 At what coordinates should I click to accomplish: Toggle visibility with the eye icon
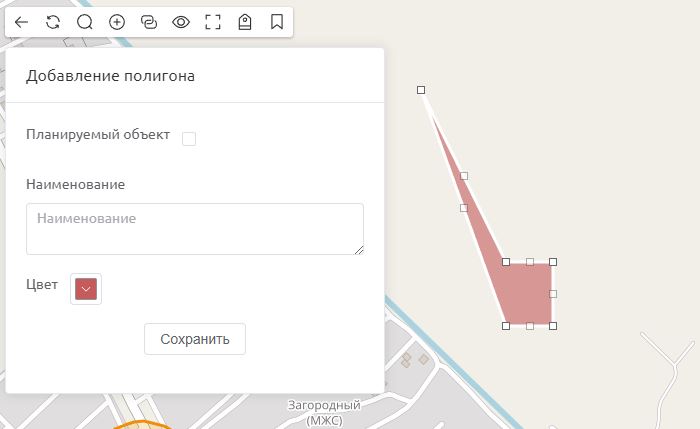coord(181,22)
